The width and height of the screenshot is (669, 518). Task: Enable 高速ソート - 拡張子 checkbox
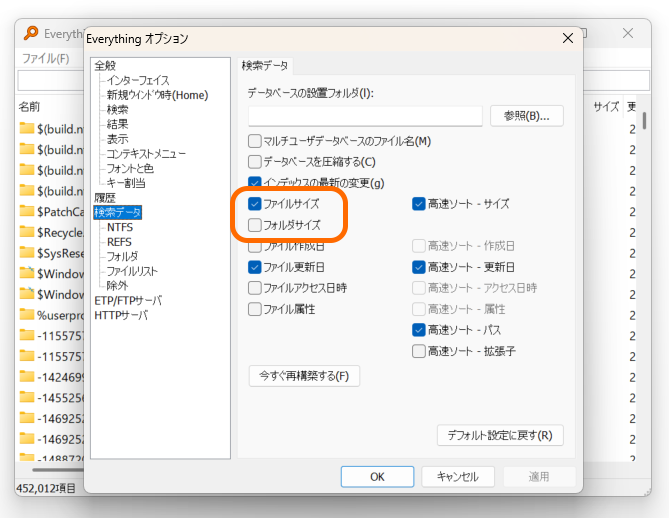[419, 351]
